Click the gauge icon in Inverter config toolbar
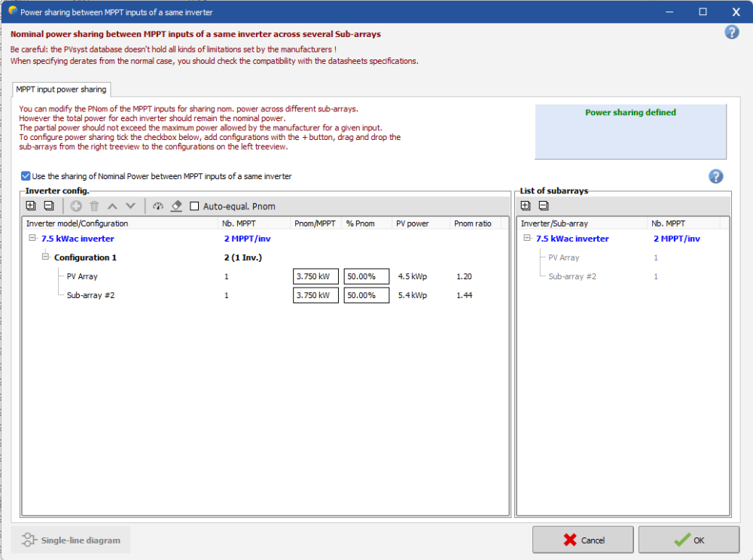 tap(157, 205)
